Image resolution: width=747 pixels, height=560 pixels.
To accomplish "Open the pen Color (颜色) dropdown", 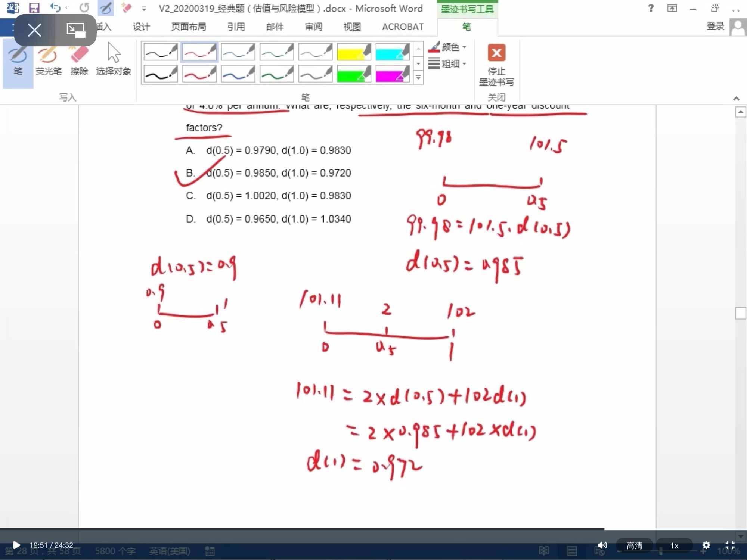I will click(450, 47).
